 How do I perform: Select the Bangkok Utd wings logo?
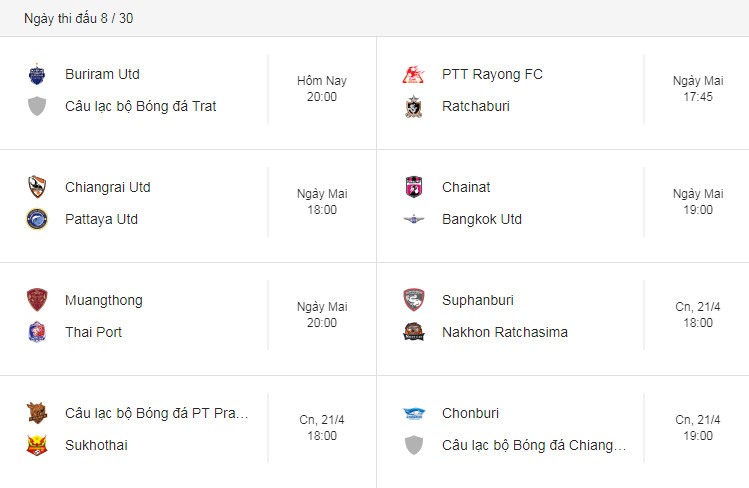414,219
